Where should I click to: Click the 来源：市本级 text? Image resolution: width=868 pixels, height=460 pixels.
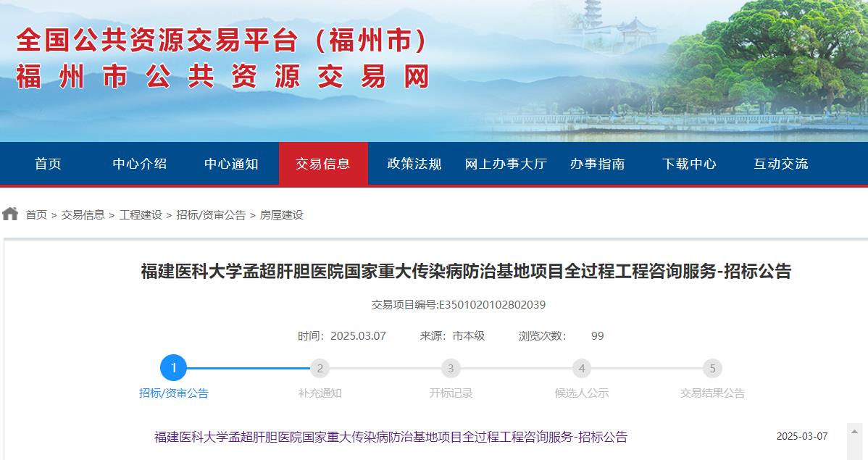click(452, 336)
